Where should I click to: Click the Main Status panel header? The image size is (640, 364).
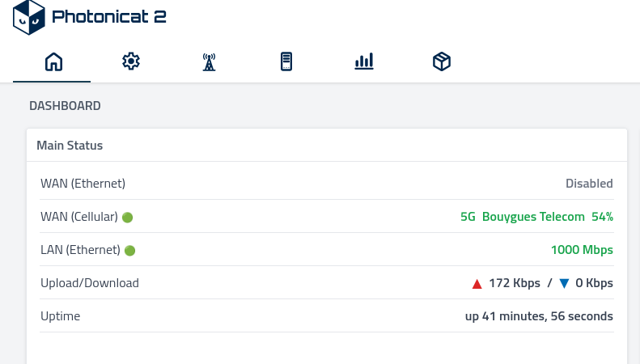point(70,146)
